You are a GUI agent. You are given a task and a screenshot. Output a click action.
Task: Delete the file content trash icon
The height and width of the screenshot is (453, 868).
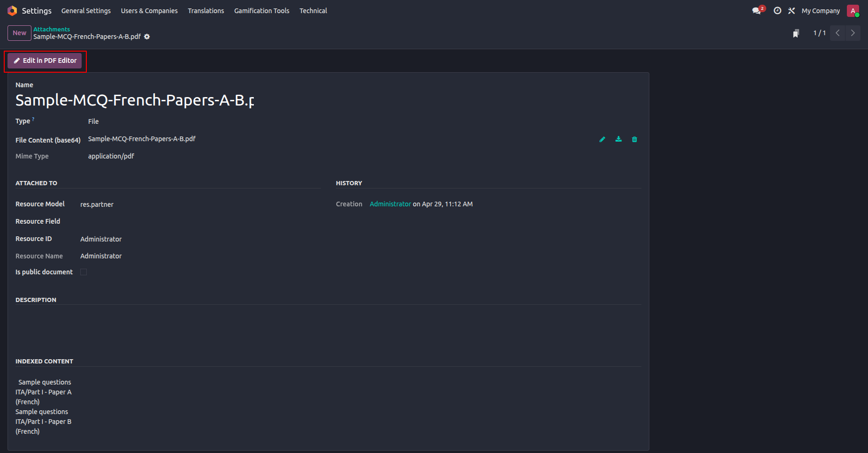[634, 139]
